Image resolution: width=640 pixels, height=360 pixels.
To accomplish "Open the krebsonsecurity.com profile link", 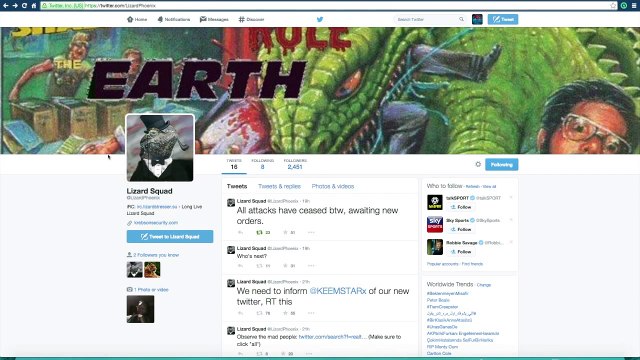I will [156, 223].
